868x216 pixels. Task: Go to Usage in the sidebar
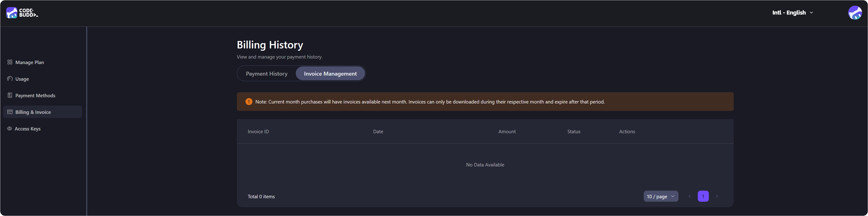pos(43,79)
